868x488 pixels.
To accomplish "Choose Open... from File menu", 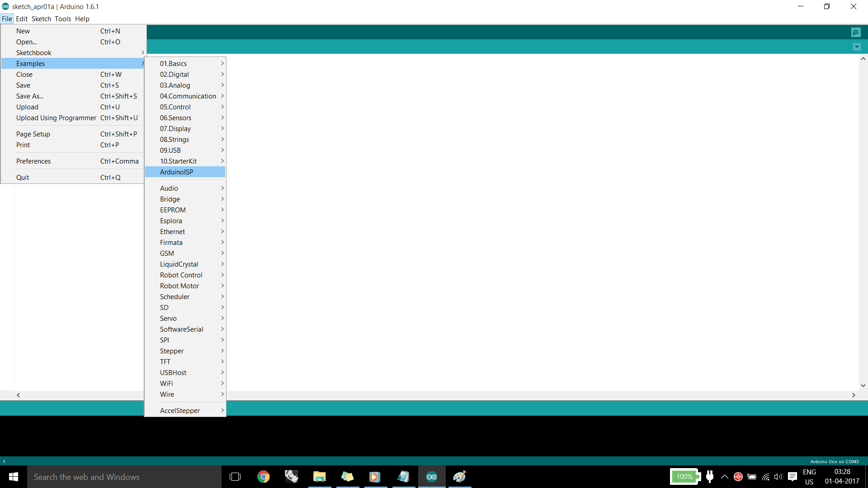I will pyautogui.click(x=73, y=42).
